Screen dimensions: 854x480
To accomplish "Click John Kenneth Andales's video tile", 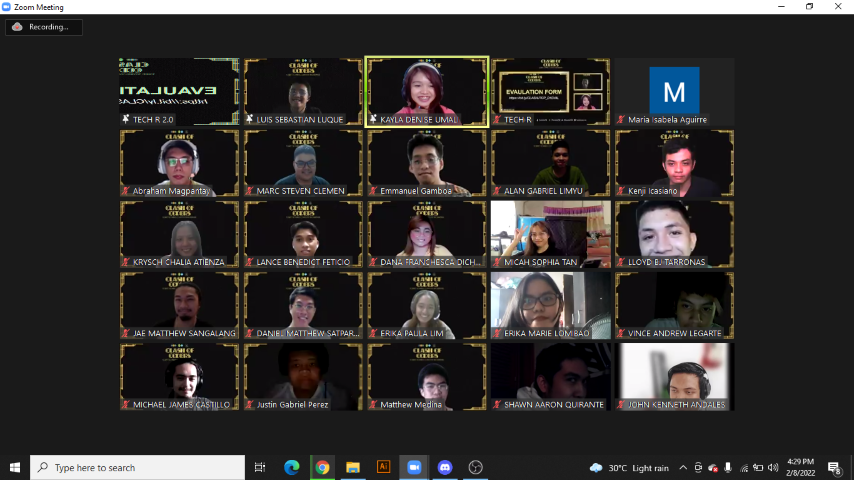I will 674,376.
